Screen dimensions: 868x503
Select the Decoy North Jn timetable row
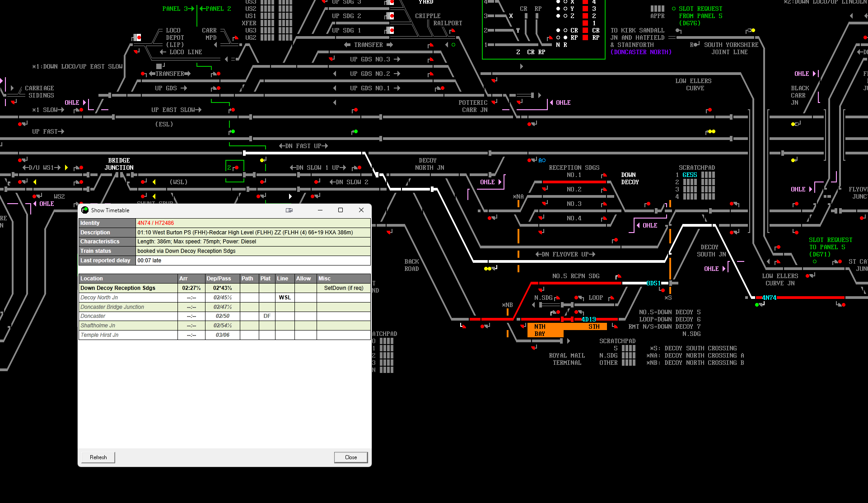224,298
